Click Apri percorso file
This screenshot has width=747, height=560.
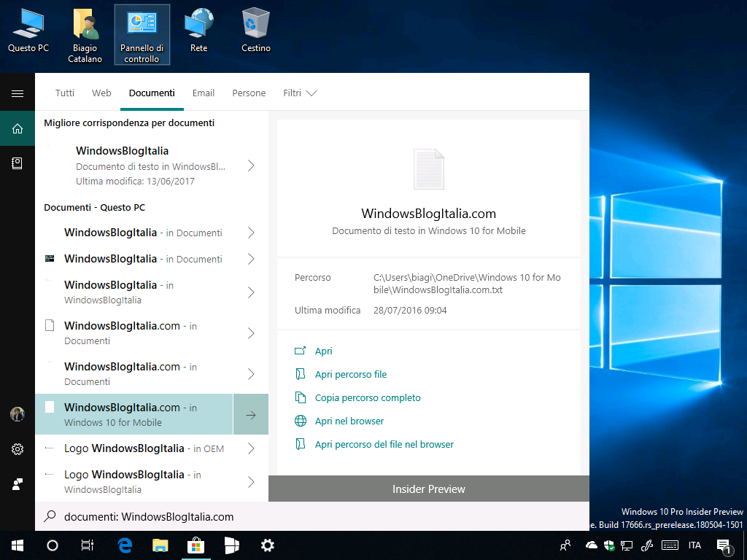pyautogui.click(x=351, y=374)
